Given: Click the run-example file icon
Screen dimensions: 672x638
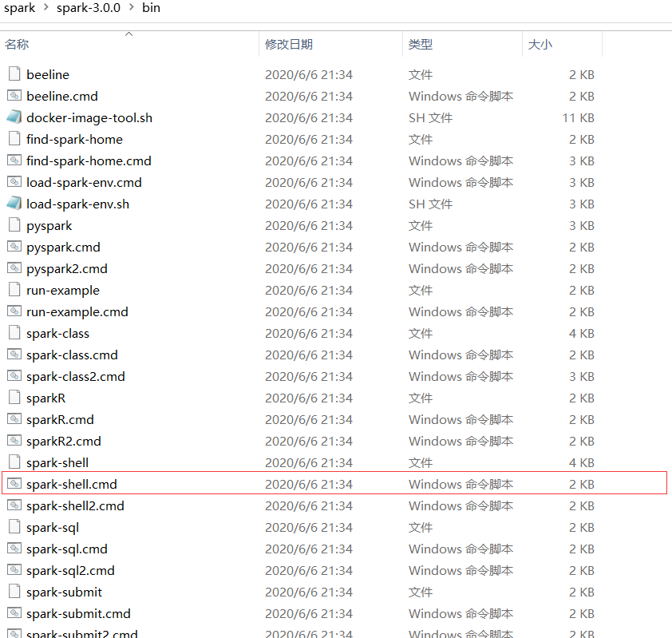Looking at the screenshot, I should pos(14,289).
